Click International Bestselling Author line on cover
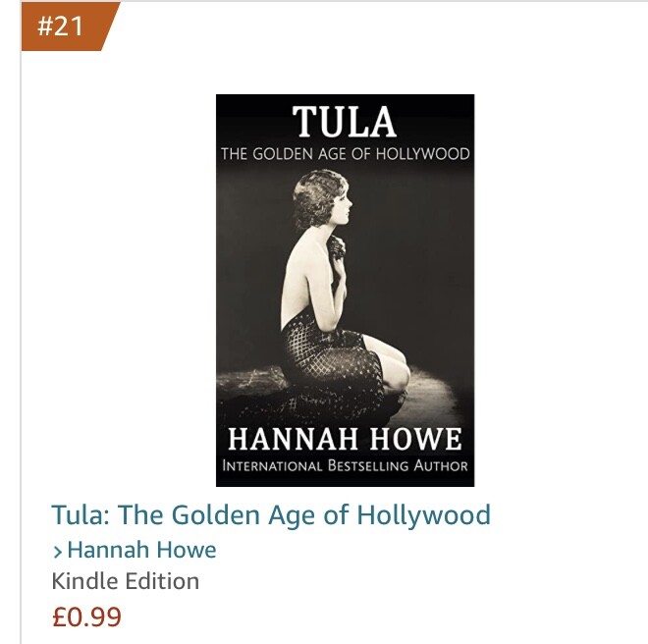648x644 pixels. pos(345,466)
